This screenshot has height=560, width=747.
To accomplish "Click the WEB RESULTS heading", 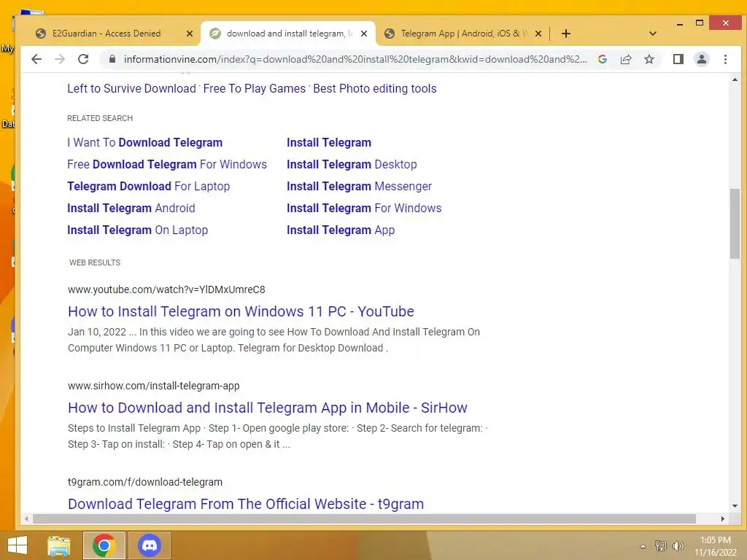I will 95,262.
